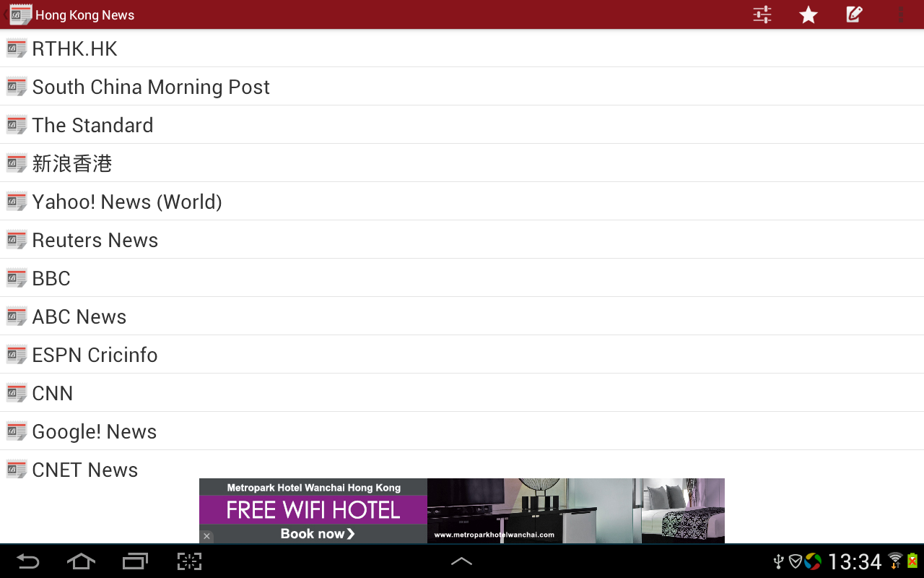Expand the bottom panel up chevron
The height and width of the screenshot is (578, 924).
(462, 561)
